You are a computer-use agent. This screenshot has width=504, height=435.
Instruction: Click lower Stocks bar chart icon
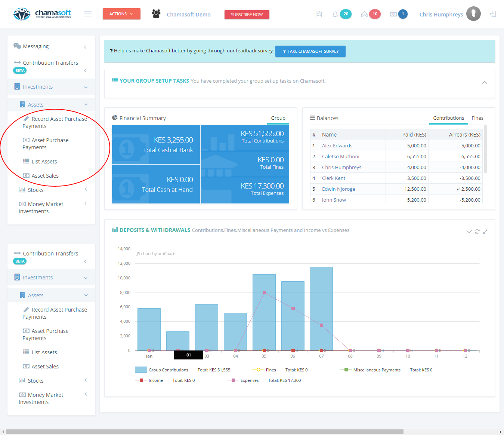[22, 380]
